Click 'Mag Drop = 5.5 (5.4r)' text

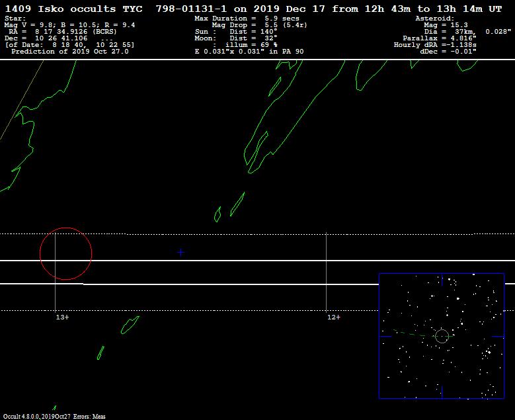click(x=259, y=25)
